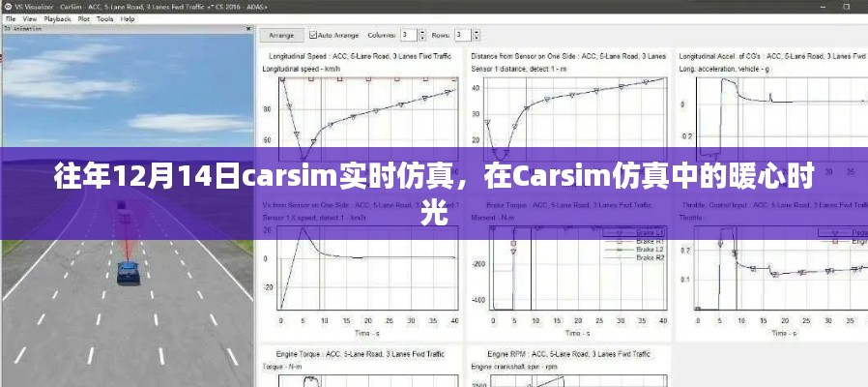Toggle the Auto Arrange checkbox
This screenshot has width=868, height=387.
click(x=313, y=35)
